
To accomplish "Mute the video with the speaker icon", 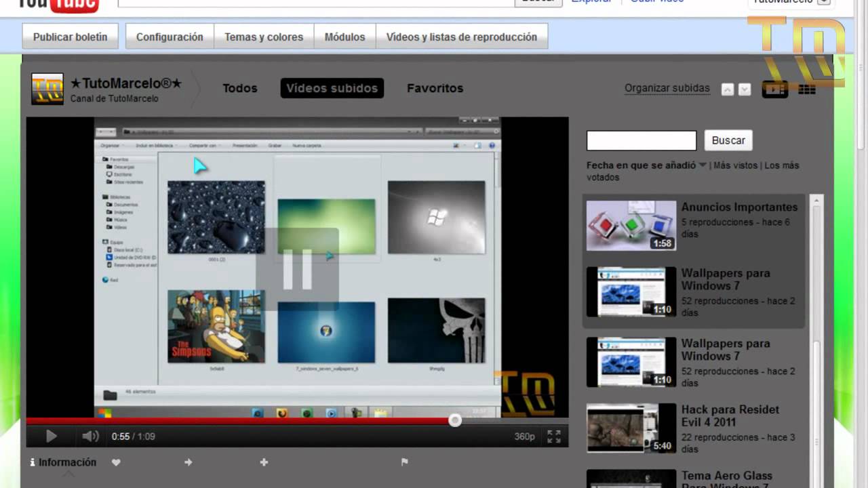I will pos(90,436).
